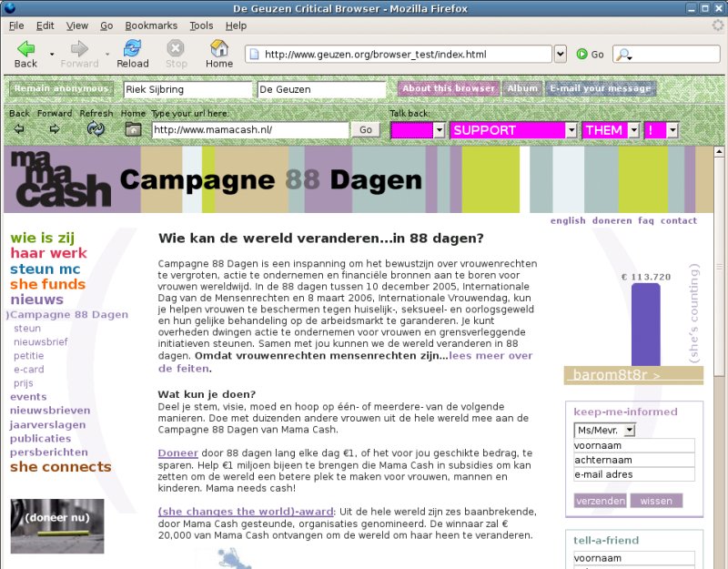The width and height of the screenshot is (728, 569).
Task: Open faq link
Action: click(x=646, y=220)
